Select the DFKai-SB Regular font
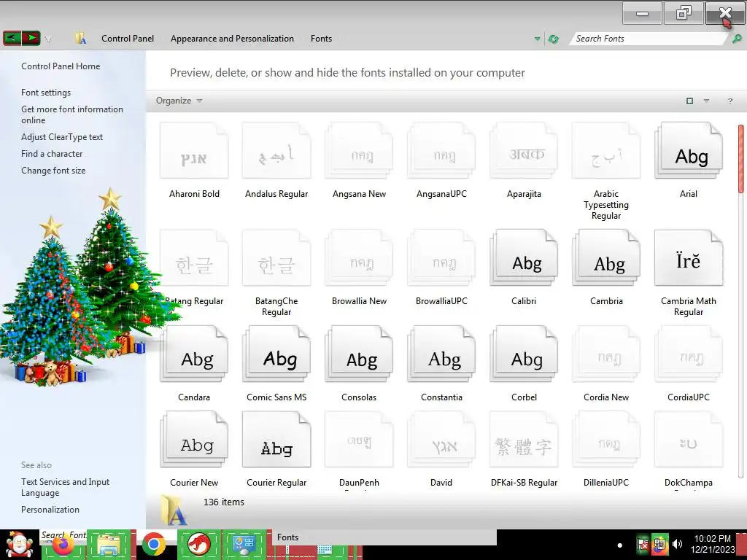The height and width of the screenshot is (560, 747). 524,440
